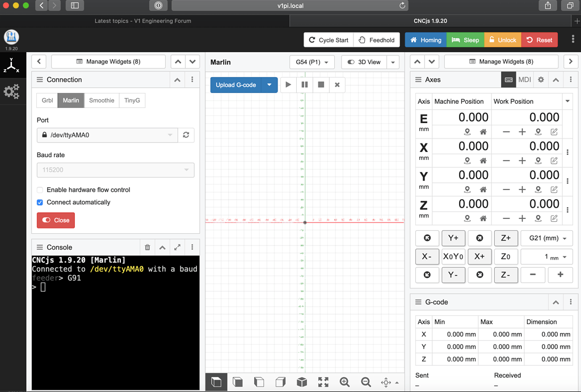Select the Grbl controller tab
Image resolution: width=581 pixels, height=392 pixels.
tap(48, 100)
